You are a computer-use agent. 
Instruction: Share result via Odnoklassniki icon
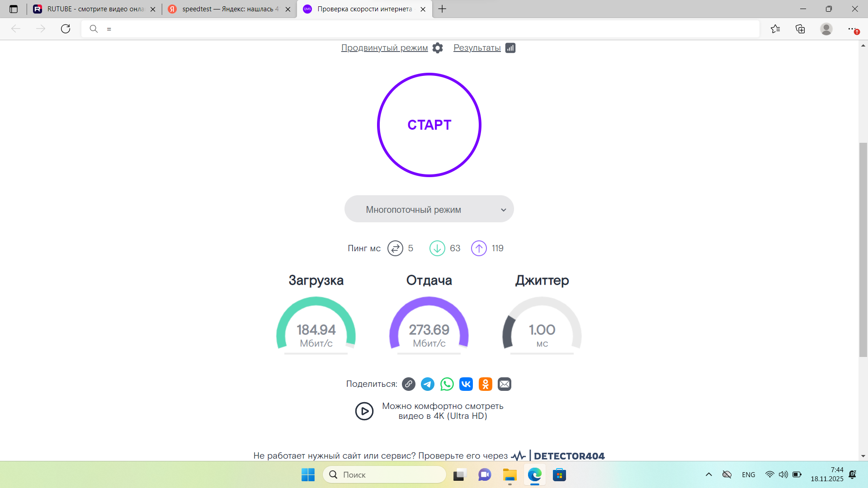(x=485, y=384)
